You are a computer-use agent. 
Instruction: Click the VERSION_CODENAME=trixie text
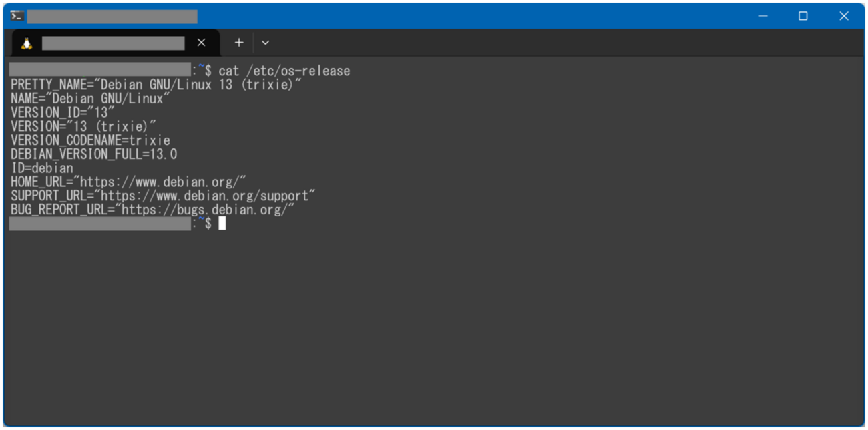[89, 140]
